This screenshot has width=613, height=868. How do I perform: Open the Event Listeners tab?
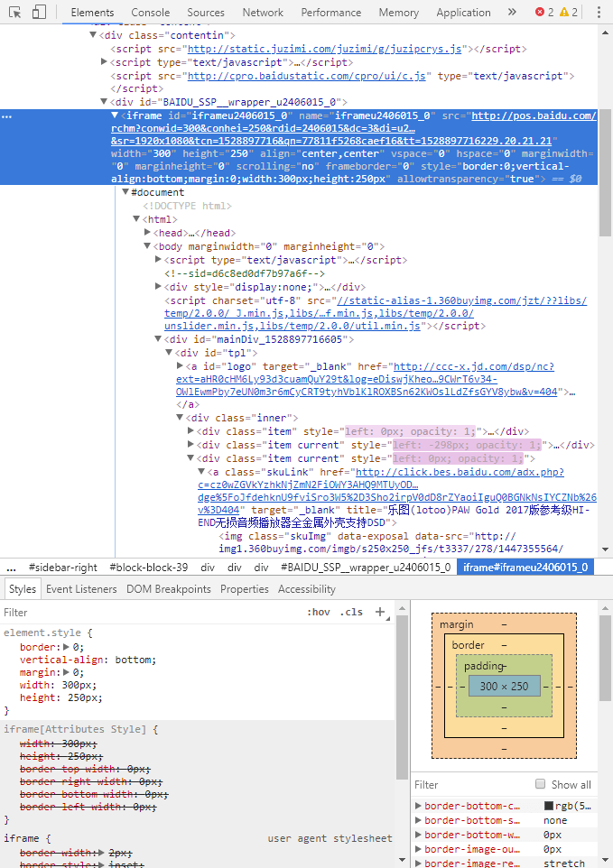(x=81, y=589)
